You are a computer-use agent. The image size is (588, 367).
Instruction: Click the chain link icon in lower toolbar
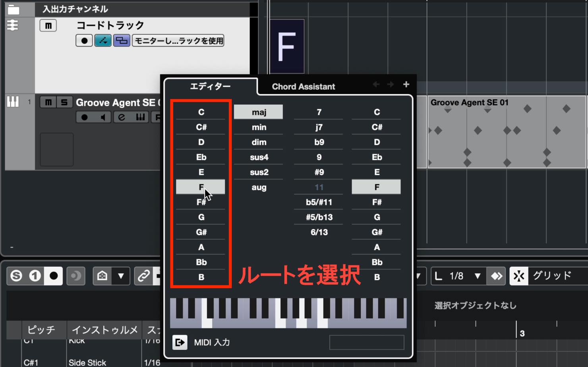pos(143,276)
